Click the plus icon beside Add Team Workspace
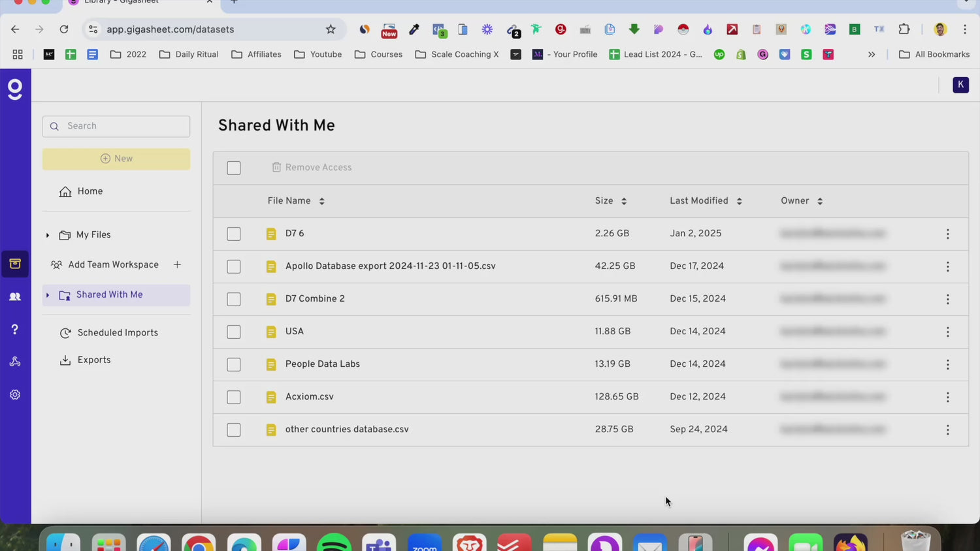 click(x=177, y=264)
